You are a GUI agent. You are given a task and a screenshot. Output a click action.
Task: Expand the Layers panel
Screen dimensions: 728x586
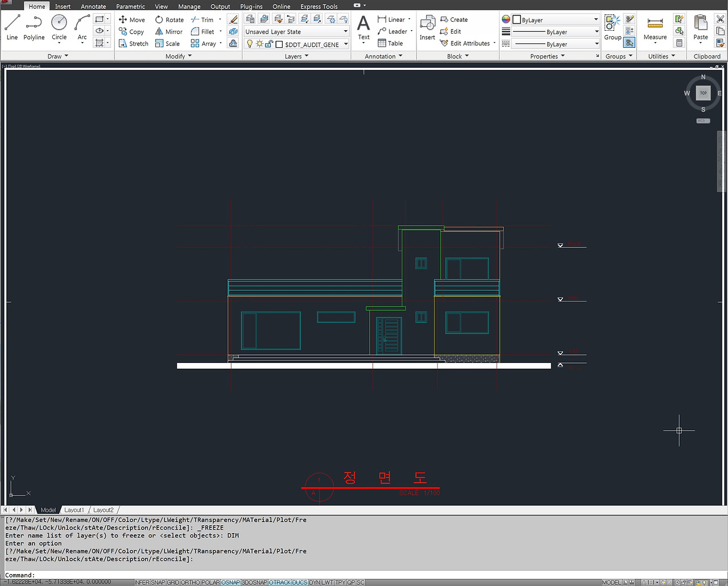296,56
